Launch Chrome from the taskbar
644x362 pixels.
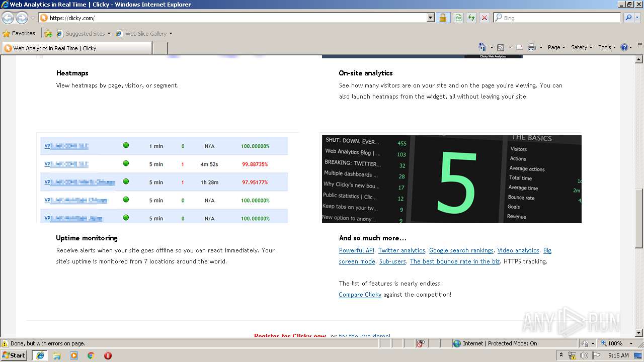tap(91, 355)
